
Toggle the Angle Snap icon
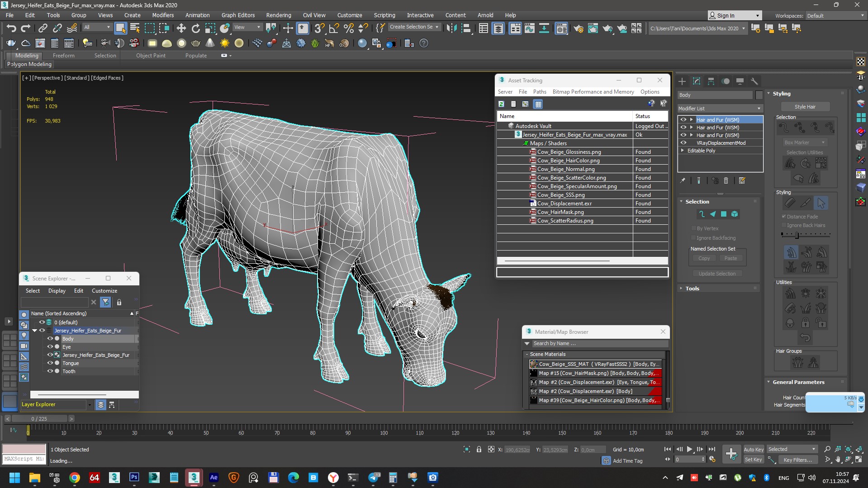pos(334,28)
